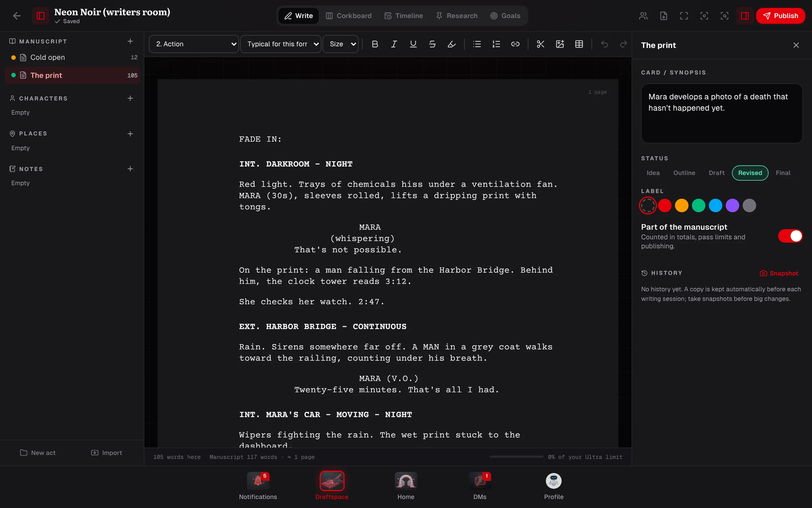Set status to Idea
The height and width of the screenshot is (508, 812).
click(653, 173)
